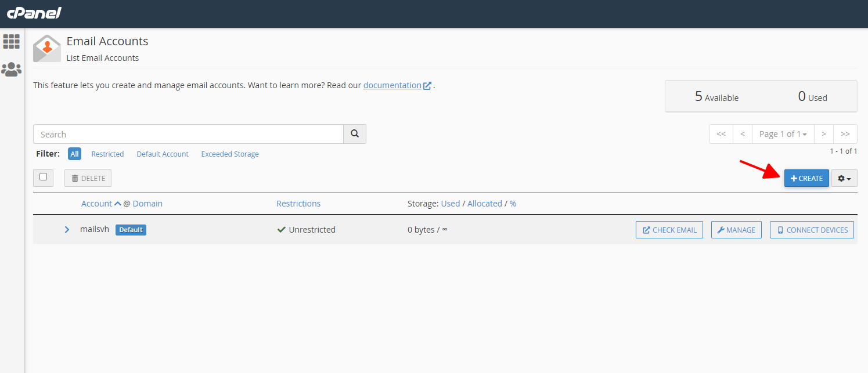Go to previous page with < button
This screenshot has width=868, height=373.
(x=743, y=134)
